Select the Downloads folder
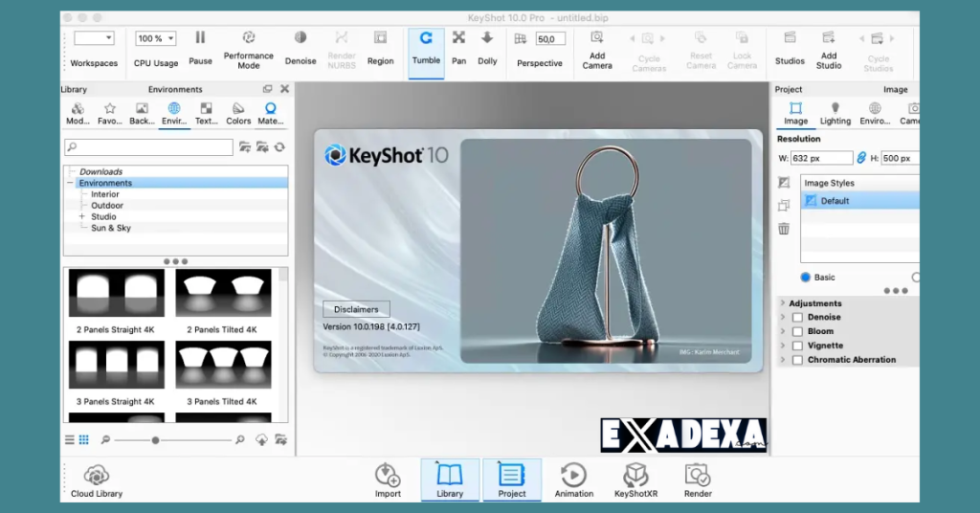980x513 pixels. (x=100, y=172)
